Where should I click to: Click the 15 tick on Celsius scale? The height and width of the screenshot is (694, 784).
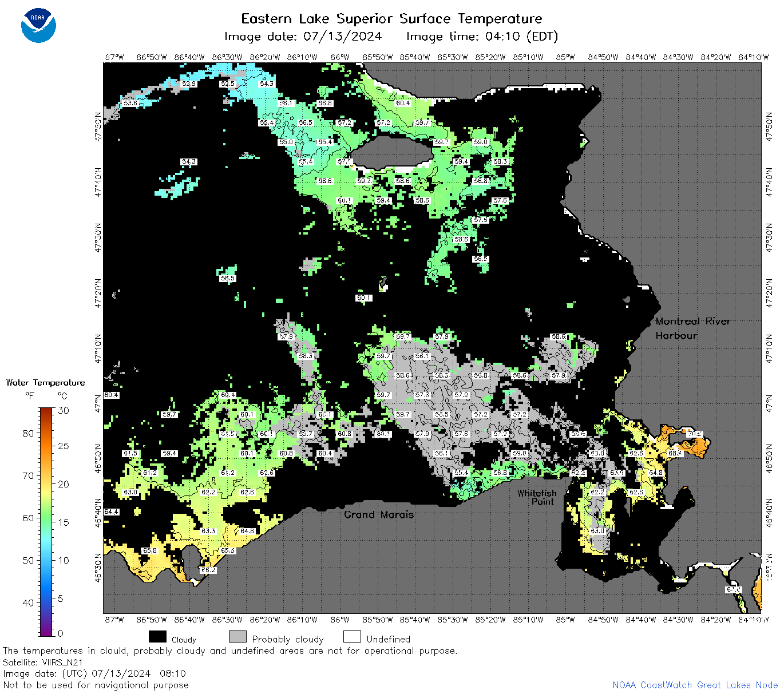[64, 522]
